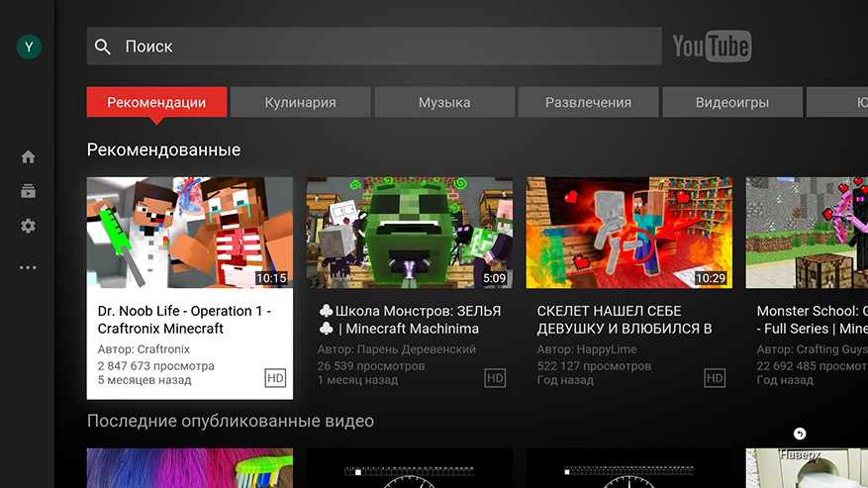Open the skeleton СКЕЛЕТ НАШЕЛ СЕБЕ thumbnail
The width and height of the screenshot is (868, 488).
pos(629,233)
